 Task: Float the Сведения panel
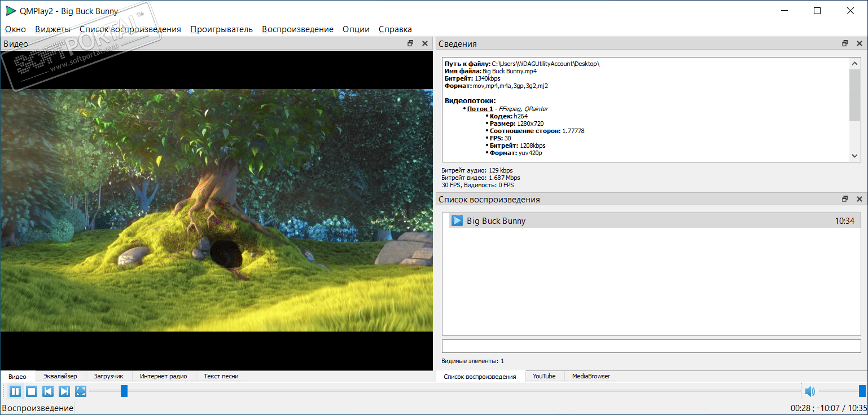pos(845,43)
